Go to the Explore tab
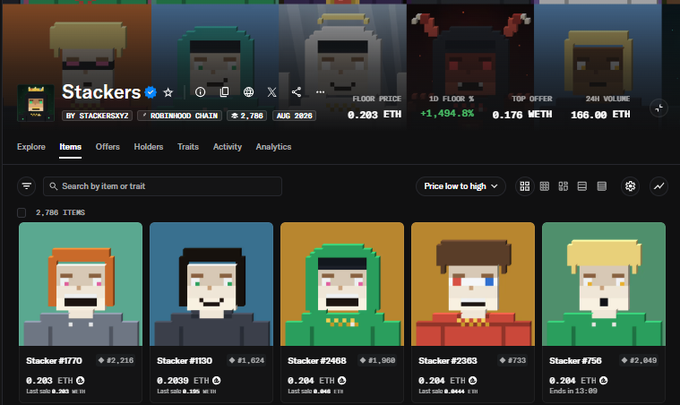The image size is (680, 405). pyautogui.click(x=31, y=147)
